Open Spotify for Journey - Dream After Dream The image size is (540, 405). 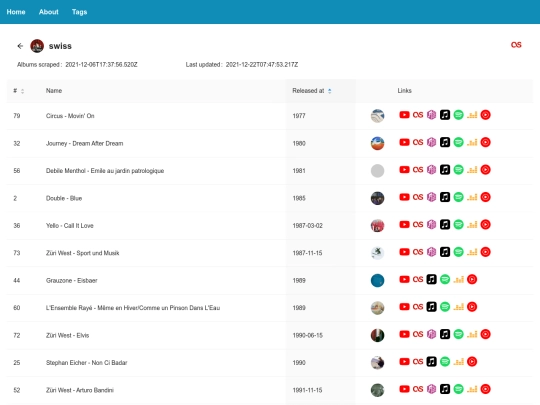pos(458,142)
